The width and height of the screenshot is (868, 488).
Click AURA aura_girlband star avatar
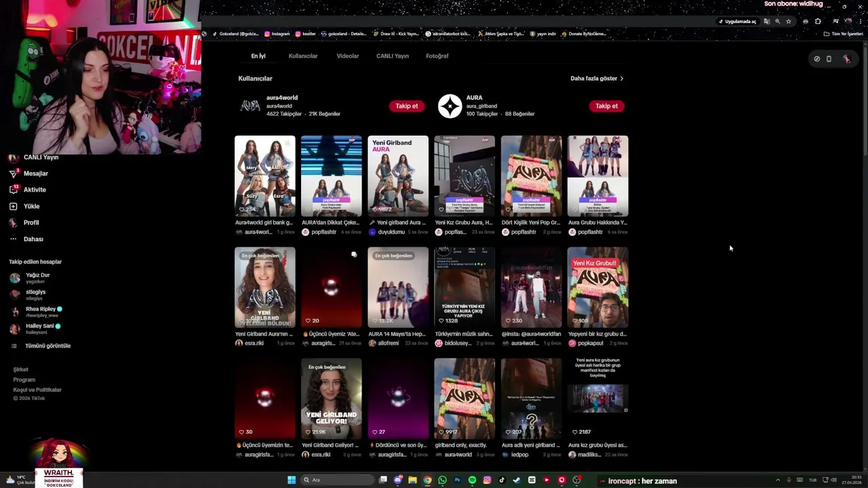[x=450, y=106]
